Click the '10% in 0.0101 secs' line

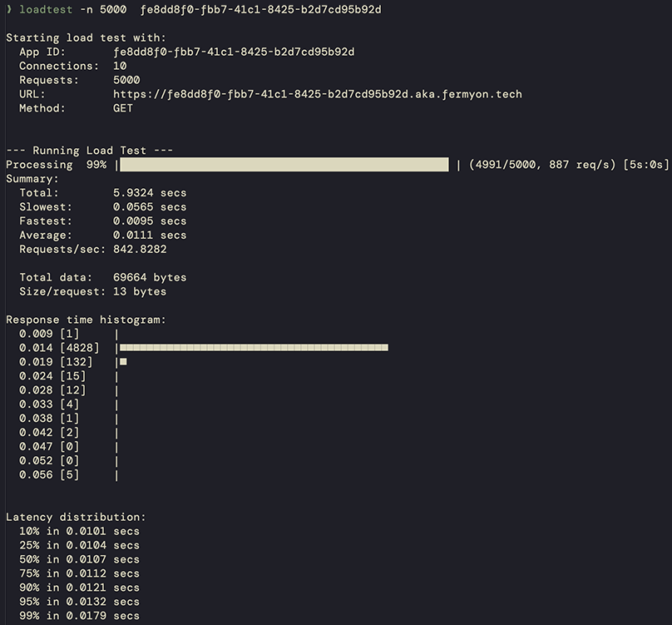click(79, 532)
